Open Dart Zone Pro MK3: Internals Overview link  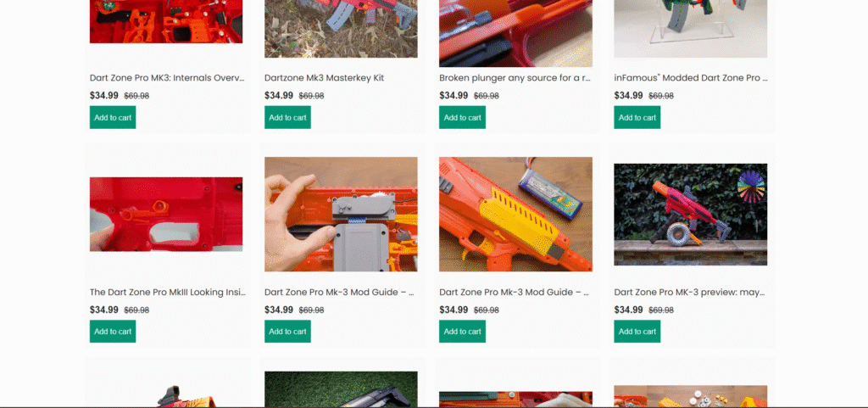167,78
